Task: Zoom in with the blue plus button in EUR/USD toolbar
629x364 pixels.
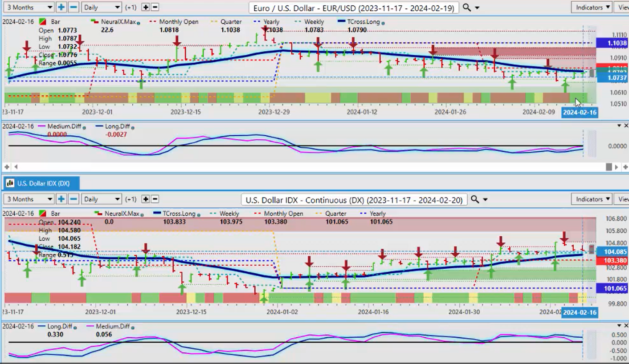Action: (61, 7)
